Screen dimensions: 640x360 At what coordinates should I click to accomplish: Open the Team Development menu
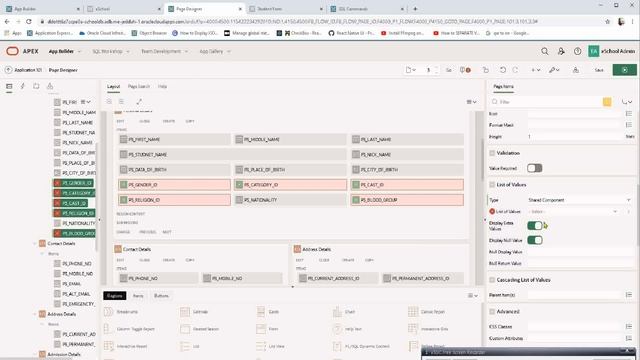click(x=164, y=51)
